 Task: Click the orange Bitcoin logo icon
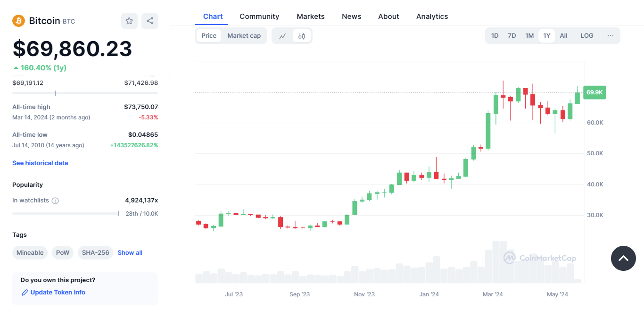[x=18, y=21]
